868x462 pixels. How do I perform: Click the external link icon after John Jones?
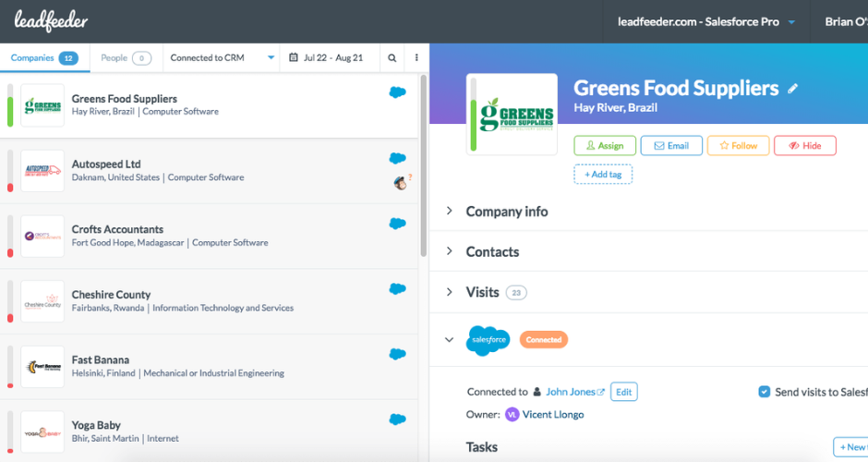click(600, 392)
